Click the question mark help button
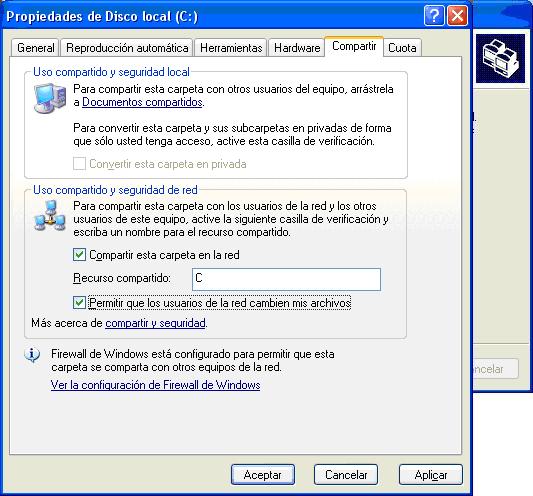This screenshot has height=496, width=533. [434, 16]
